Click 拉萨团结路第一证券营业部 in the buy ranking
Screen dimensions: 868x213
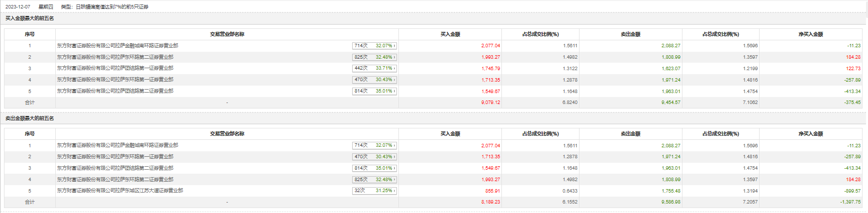point(115,68)
